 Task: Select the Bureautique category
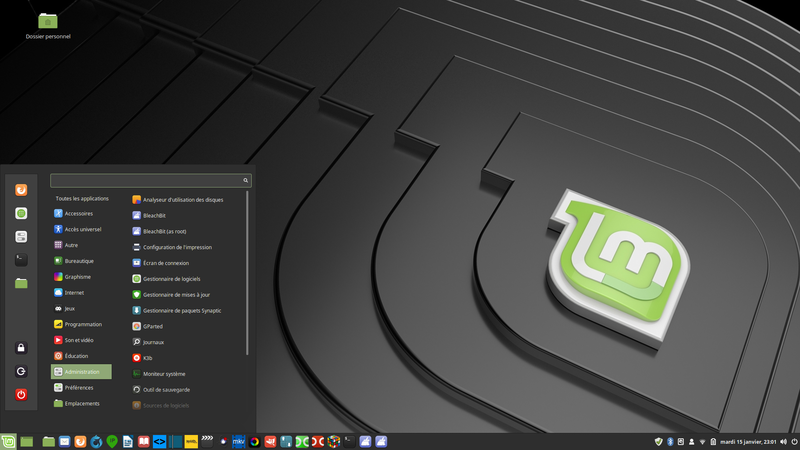(x=82, y=261)
